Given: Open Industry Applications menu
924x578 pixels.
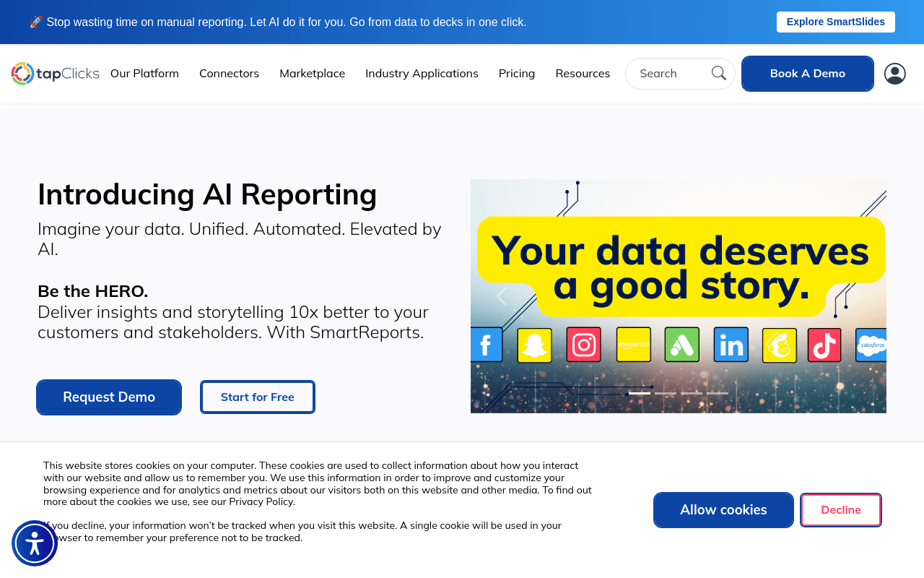Looking at the screenshot, I should pyautogui.click(x=422, y=74).
